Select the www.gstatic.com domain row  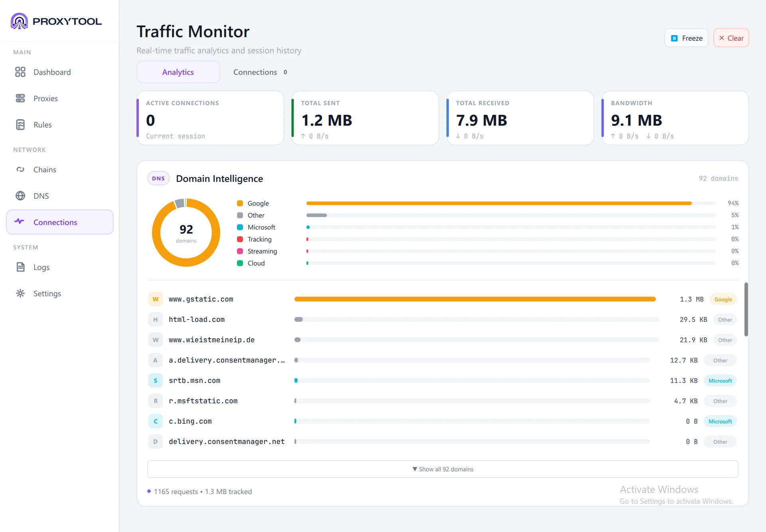(442, 299)
